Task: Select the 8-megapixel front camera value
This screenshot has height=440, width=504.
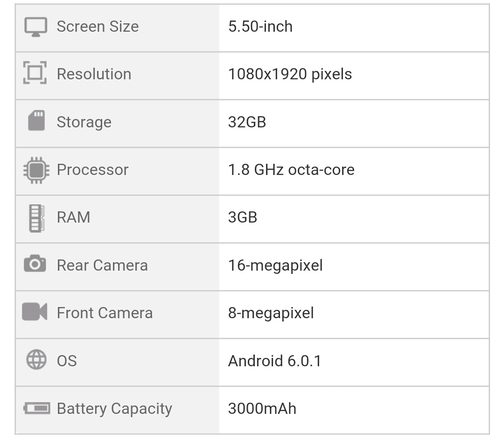Action: (x=271, y=313)
